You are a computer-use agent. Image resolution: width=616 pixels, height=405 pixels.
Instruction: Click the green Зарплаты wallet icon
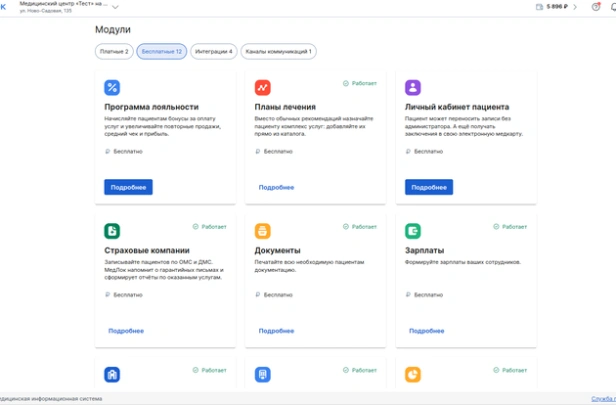[413, 231]
